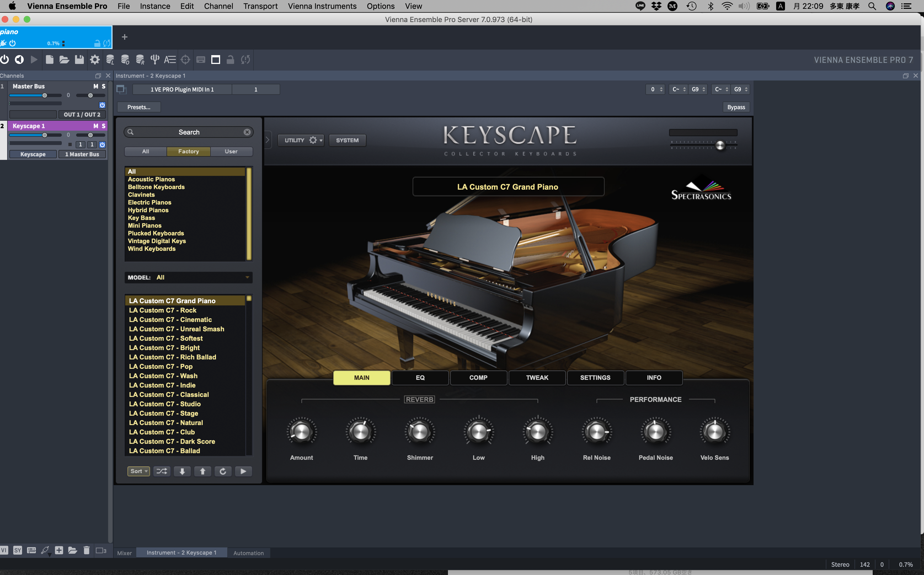
Task: Solo the Master Bus channel
Action: [x=103, y=86]
